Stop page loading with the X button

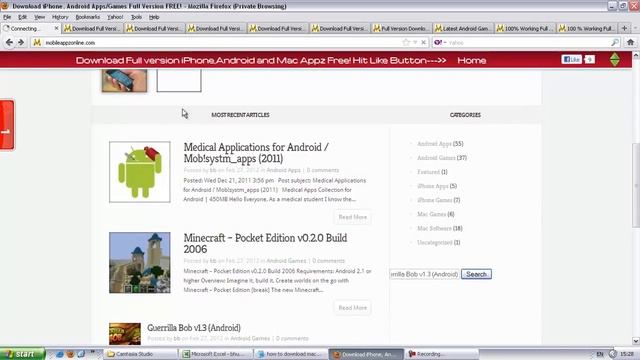click(x=424, y=42)
